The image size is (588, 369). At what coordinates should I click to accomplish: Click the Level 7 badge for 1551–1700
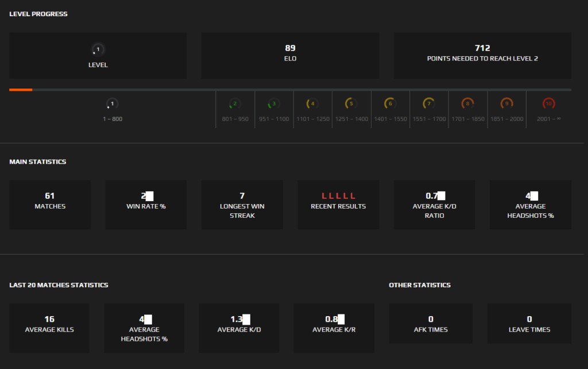[429, 105]
